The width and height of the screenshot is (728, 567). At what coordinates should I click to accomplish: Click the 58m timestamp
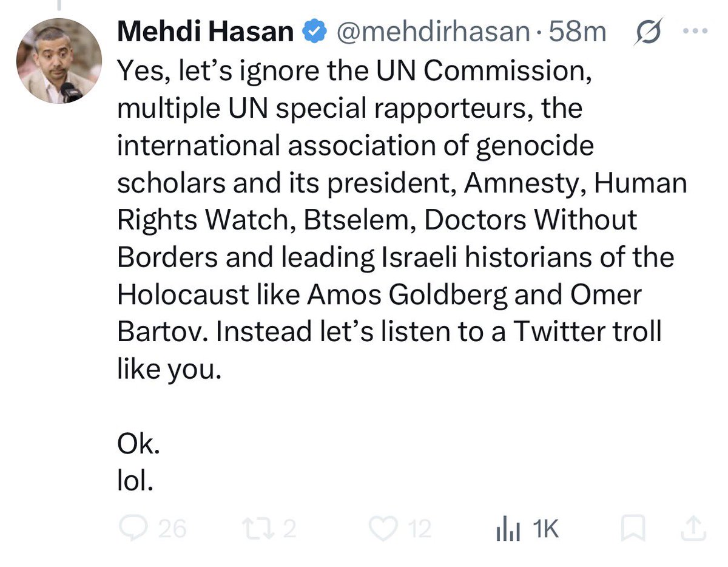578,32
